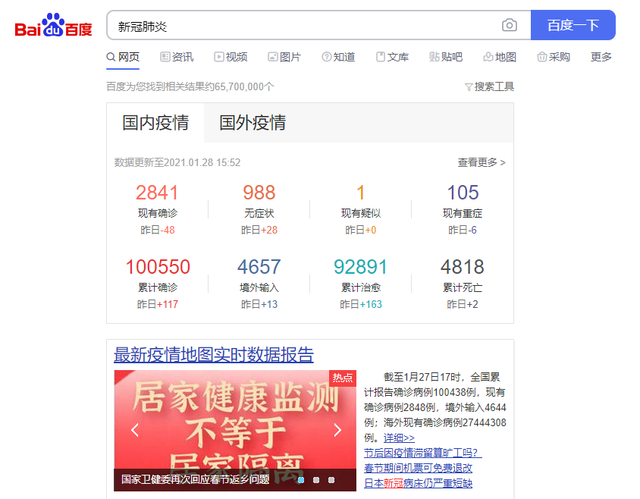Select the 图片 images tab

[284, 57]
